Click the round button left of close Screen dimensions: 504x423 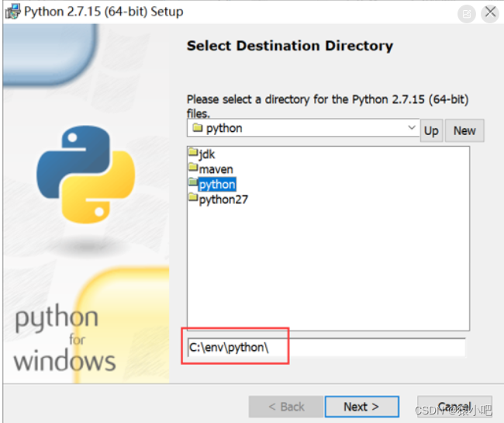(466, 14)
